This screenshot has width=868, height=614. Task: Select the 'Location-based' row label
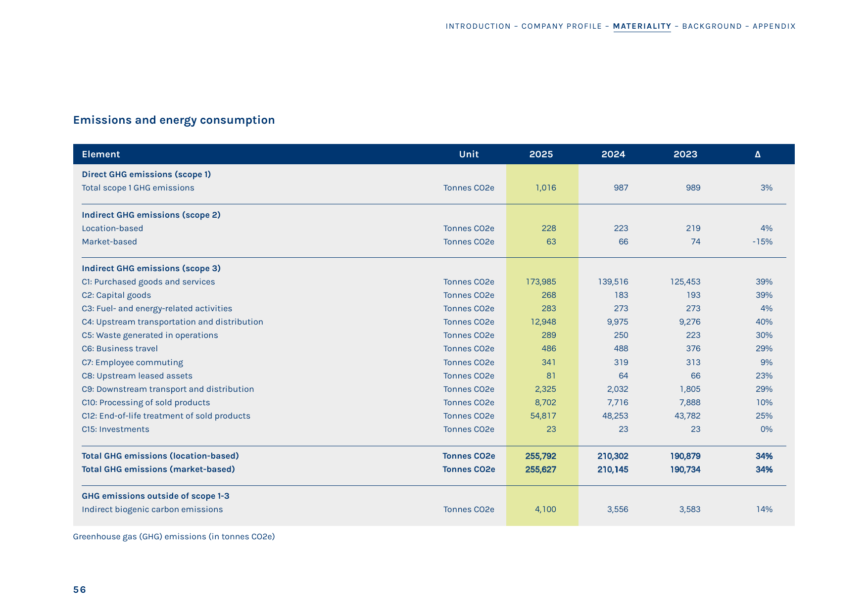coord(112,229)
